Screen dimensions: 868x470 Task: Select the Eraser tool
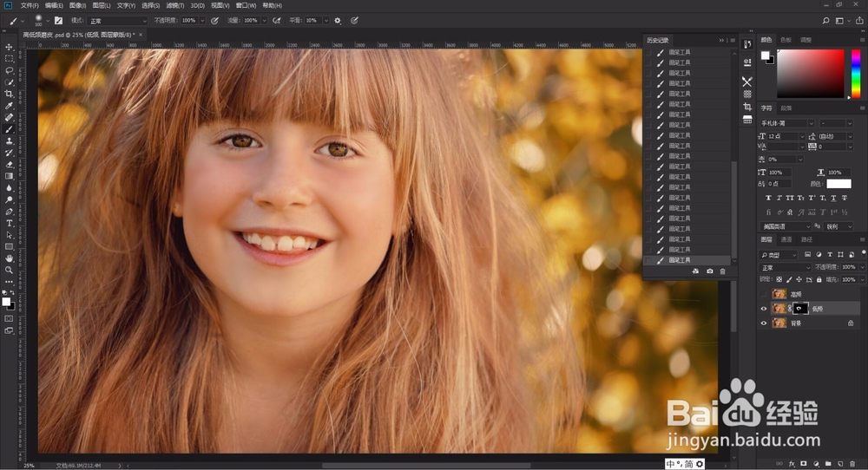pyautogui.click(x=9, y=164)
